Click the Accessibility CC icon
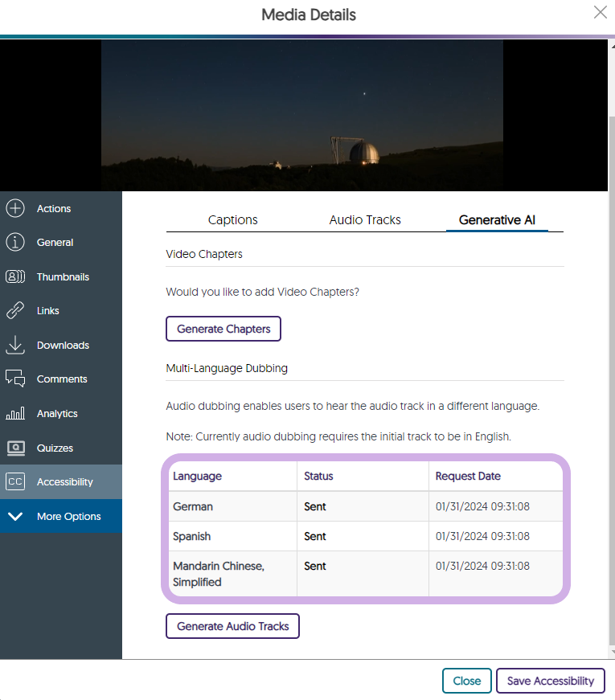Screen dimensions: 615x700 pos(15,482)
